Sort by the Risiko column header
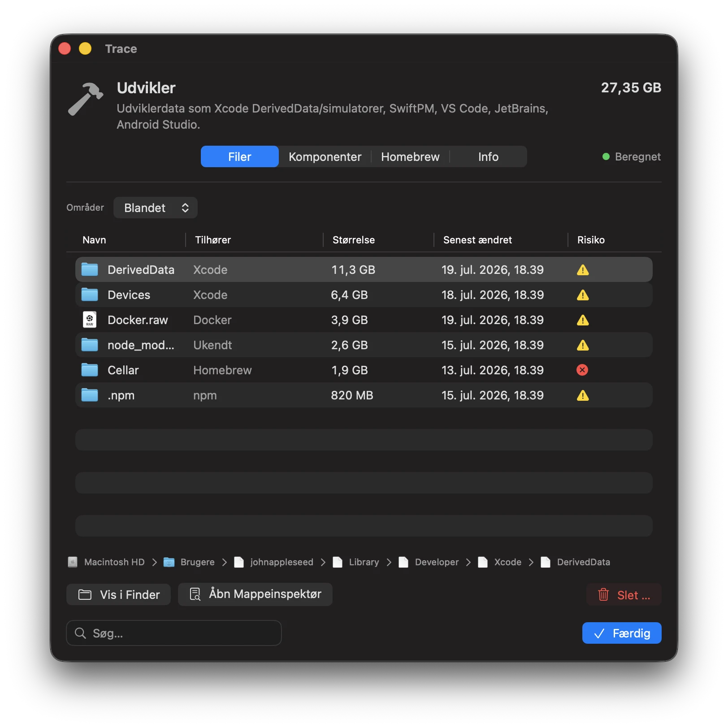This screenshot has width=728, height=728. pos(591,240)
